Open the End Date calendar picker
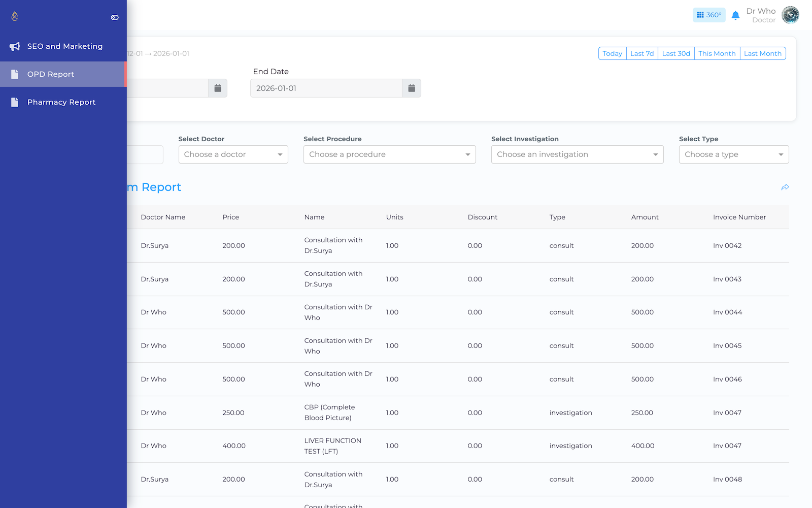This screenshot has height=508, width=812. tap(412, 88)
